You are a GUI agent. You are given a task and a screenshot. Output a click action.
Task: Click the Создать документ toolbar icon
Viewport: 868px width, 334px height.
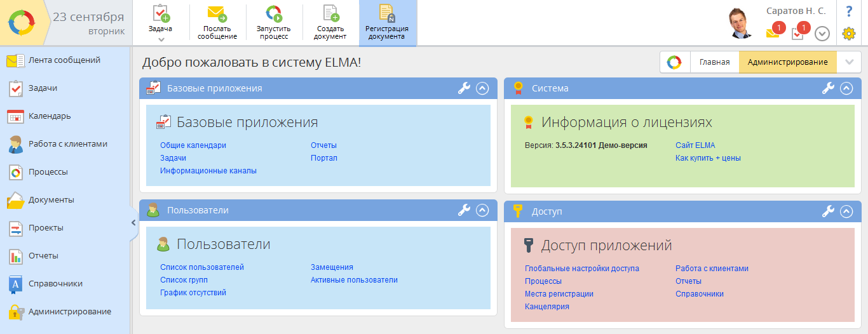330,14
